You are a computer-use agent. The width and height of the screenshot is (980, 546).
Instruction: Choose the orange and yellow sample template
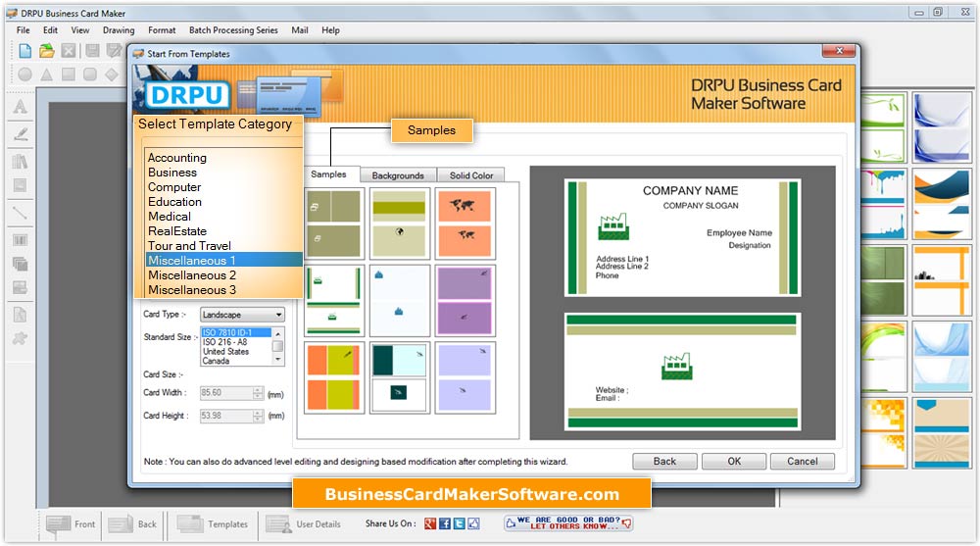point(334,377)
